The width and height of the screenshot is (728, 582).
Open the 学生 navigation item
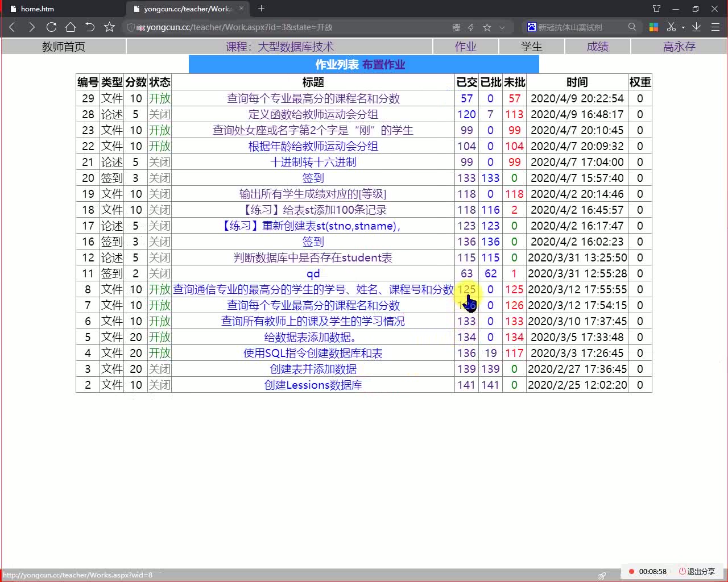coord(532,47)
